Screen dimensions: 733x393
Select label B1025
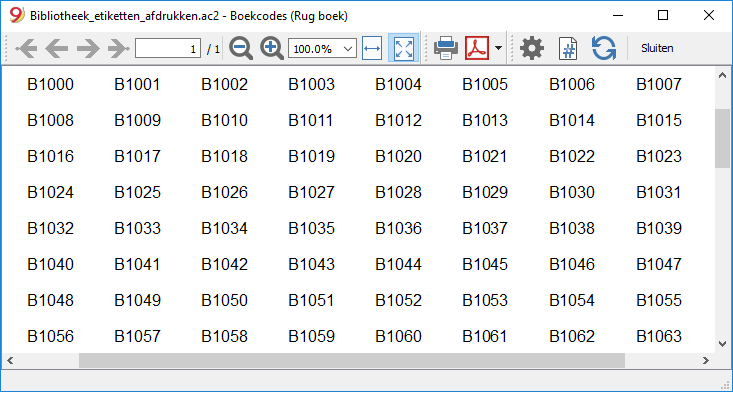[x=137, y=193]
